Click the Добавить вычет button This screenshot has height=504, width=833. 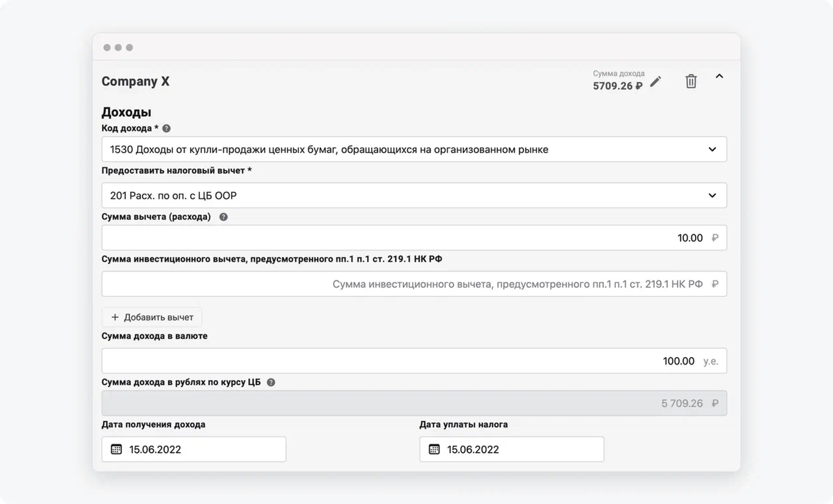pyautogui.click(x=152, y=317)
